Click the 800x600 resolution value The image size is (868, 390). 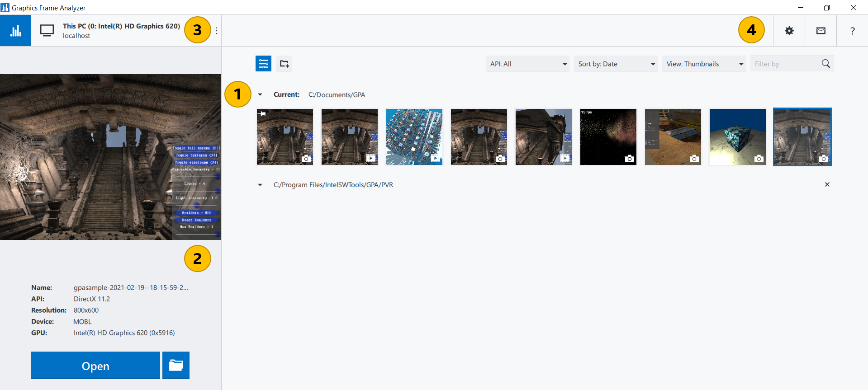point(86,310)
